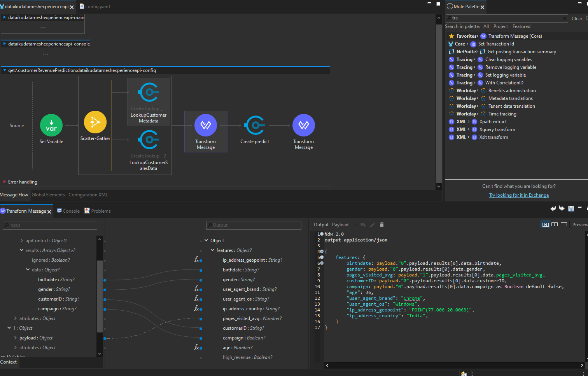
Task: Switch to the single-pane graphical editor view
Action: 564,224
